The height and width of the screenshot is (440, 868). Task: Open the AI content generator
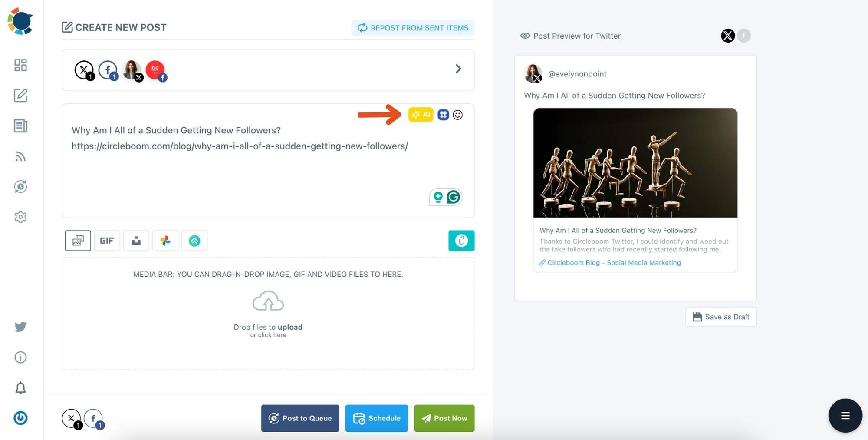(x=421, y=115)
